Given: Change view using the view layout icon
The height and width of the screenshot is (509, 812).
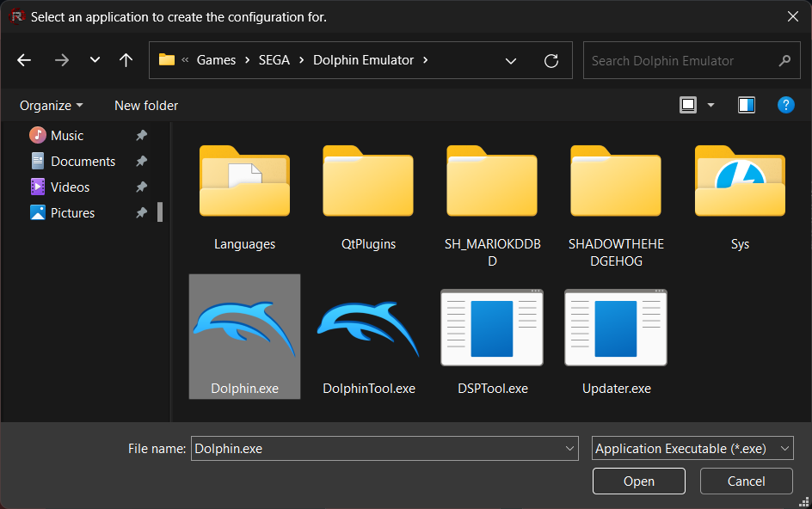Looking at the screenshot, I should (688, 105).
